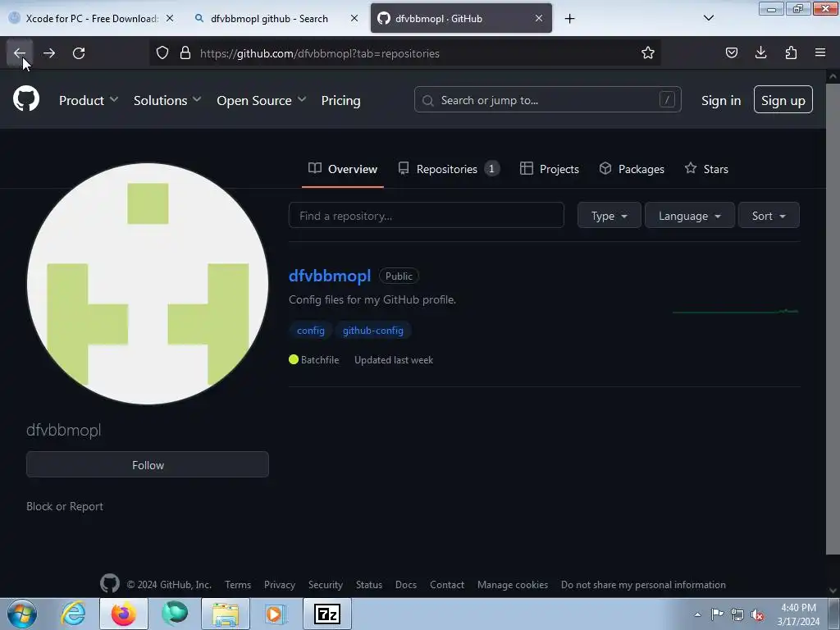
Task: Open the Language filter dropdown
Action: click(689, 216)
